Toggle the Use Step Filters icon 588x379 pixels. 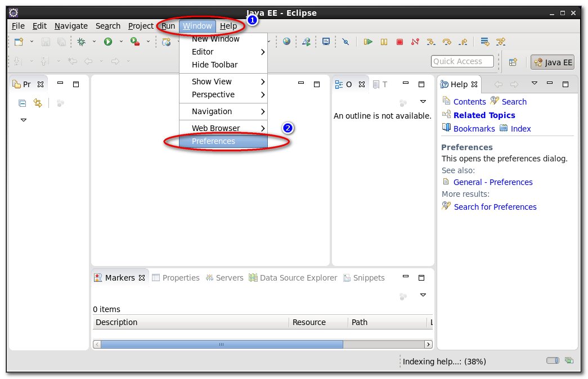pos(501,42)
